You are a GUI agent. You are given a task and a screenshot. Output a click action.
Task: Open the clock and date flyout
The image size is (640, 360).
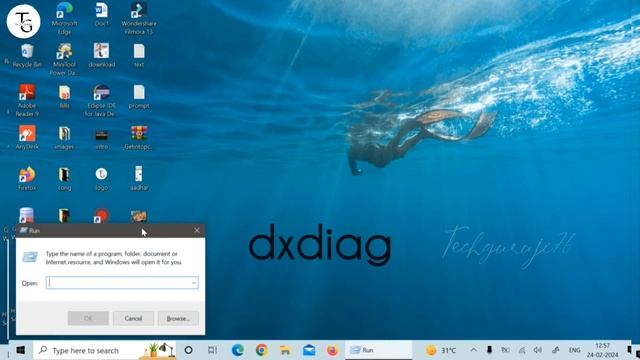coord(602,350)
